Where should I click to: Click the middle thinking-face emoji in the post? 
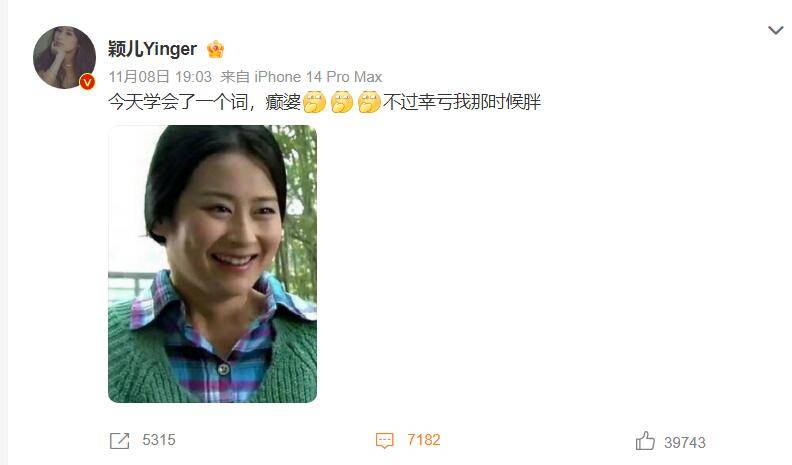pos(342,101)
